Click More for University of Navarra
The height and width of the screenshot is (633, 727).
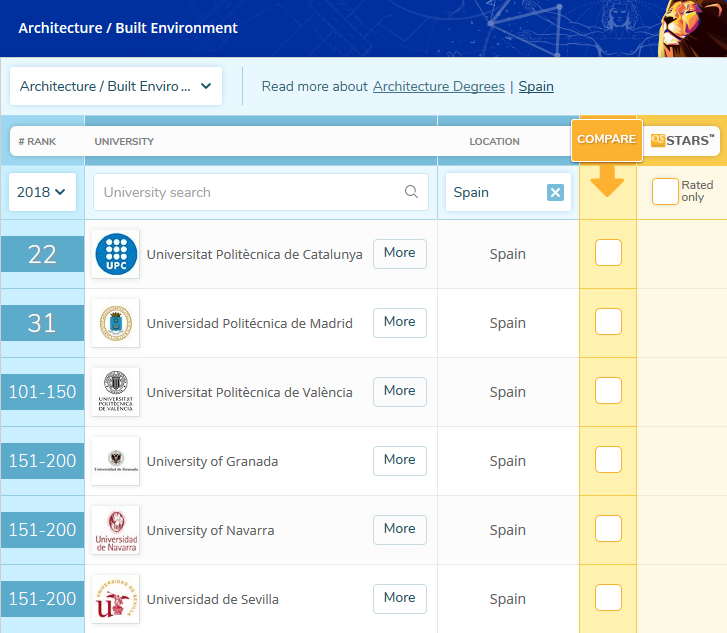click(x=400, y=530)
